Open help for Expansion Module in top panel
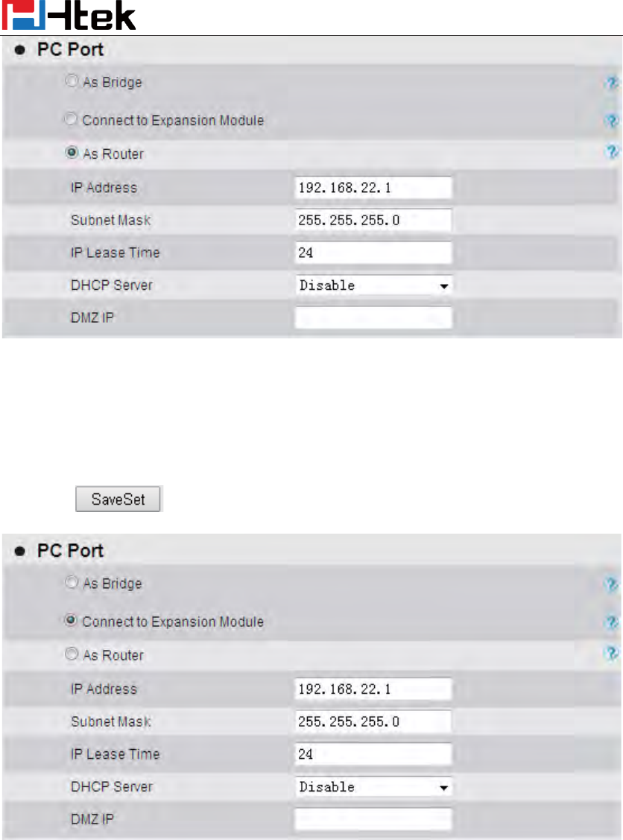The width and height of the screenshot is (623, 840). click(612, 120)
